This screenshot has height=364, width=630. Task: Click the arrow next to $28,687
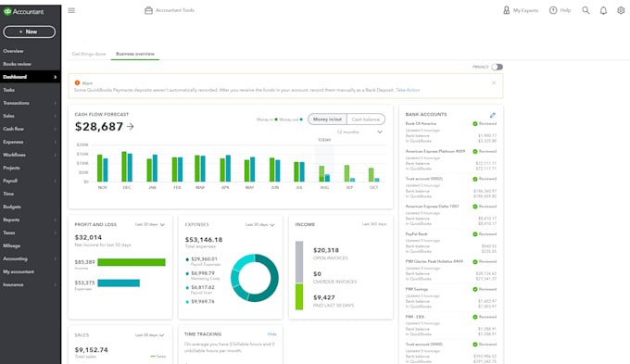[131, 127]
